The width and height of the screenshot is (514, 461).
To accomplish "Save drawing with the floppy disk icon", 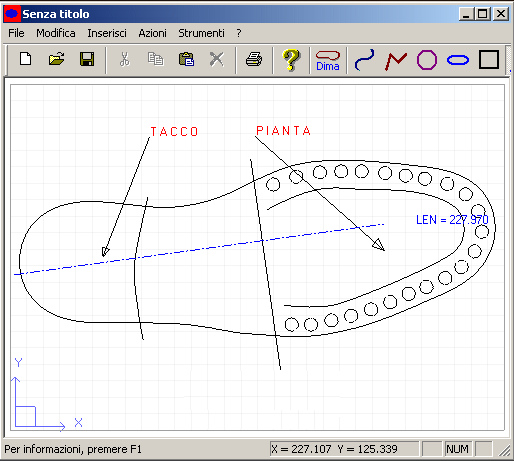I will tap(87, 60).
